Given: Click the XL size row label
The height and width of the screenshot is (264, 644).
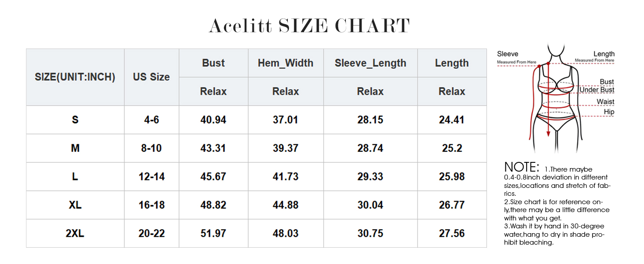Looking at the screenshot, I should [x=75, y=205].
